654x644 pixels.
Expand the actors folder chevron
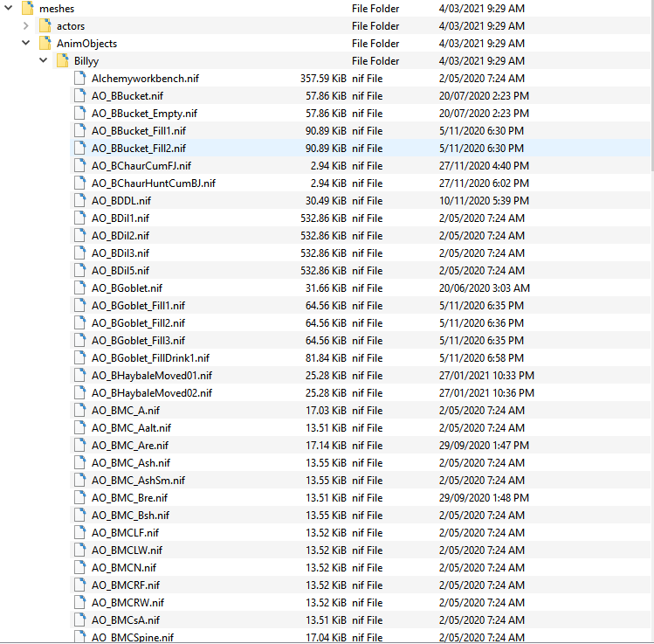[26, 26]
